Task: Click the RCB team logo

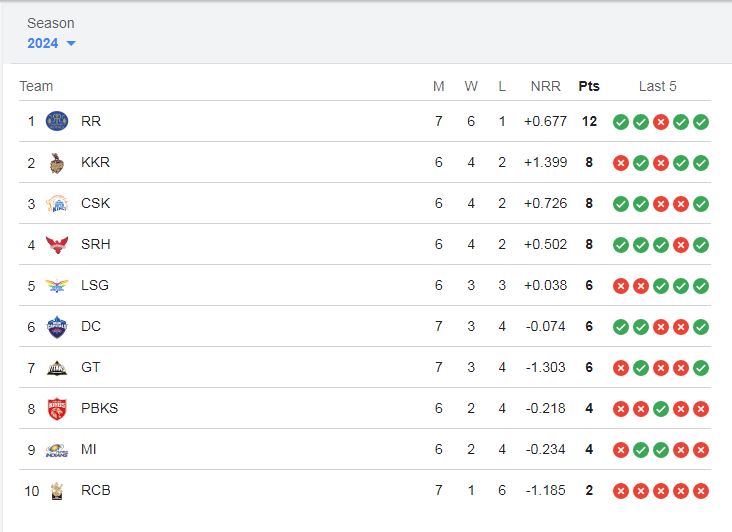Action: (57, 491)
